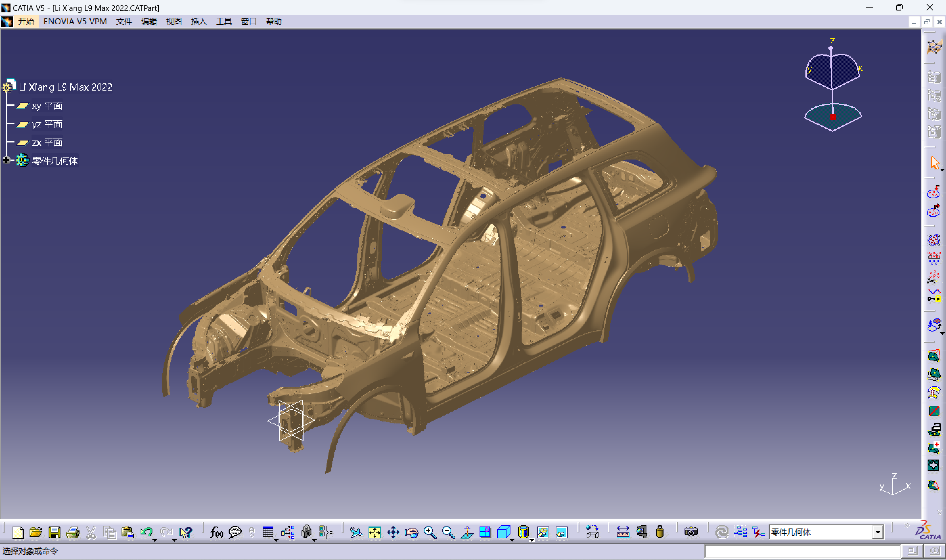Click the Filter cloud points icon
The image size is (946, 560).
coord(934,258)
